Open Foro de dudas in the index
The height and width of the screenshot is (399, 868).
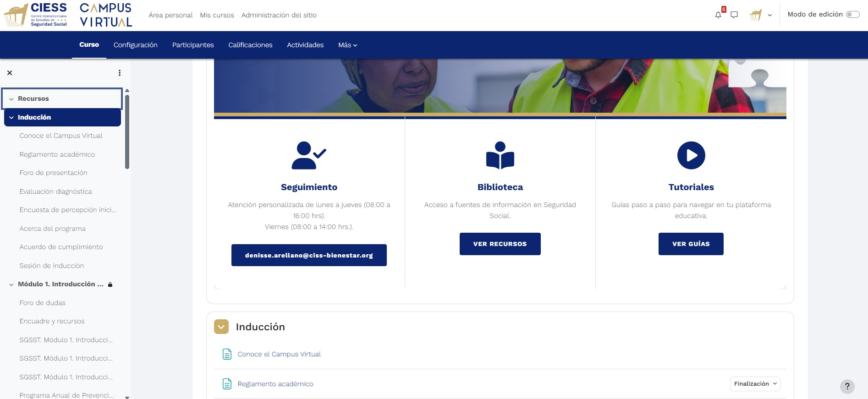[x=42, y=303]
